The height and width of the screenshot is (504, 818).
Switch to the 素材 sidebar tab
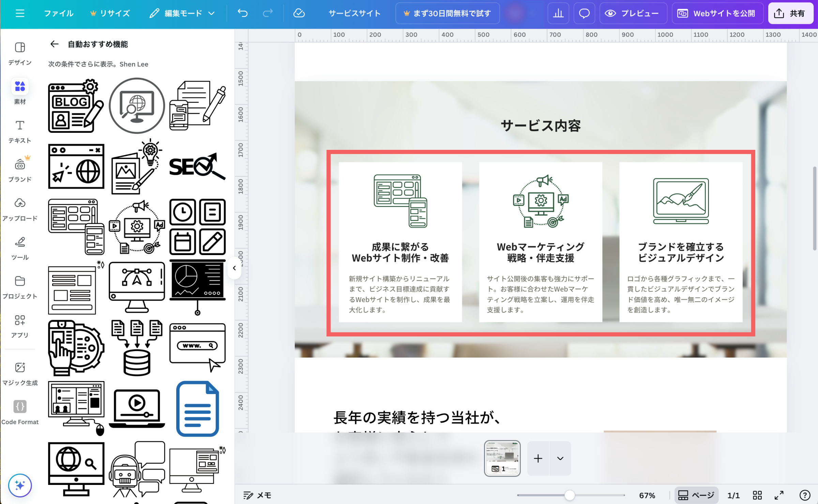click(x=20, y=92)
